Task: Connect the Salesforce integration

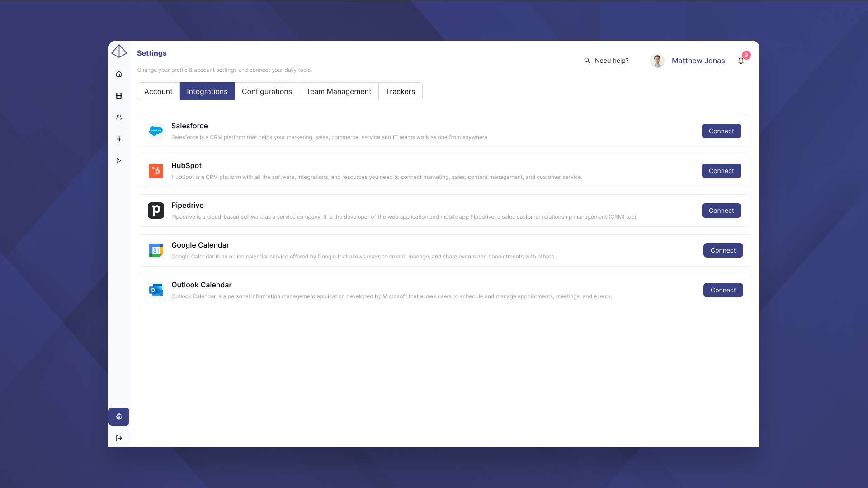Action: click(x=721, y=131)
